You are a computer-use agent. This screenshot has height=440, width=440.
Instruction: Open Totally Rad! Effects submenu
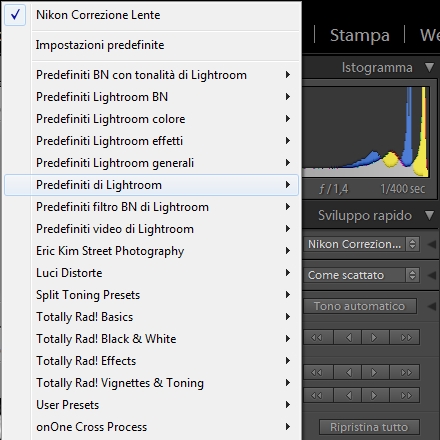pos(152,361)
